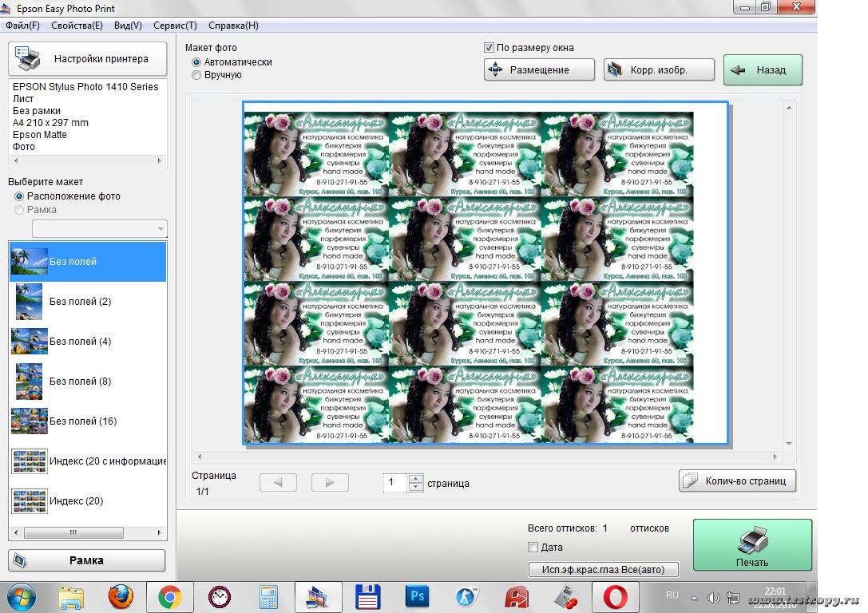This screenshot has width=868, height=613.
Task: Toggle По размеру окна checkbox
Action: 489,48
